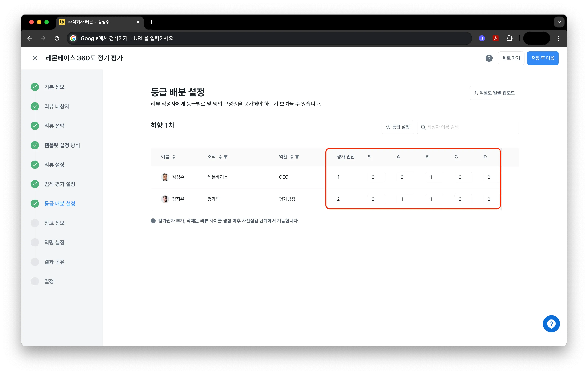The image size is (588, 374).
Task: Sort by 조직 column arrows
Action: [x=220, y=157]
